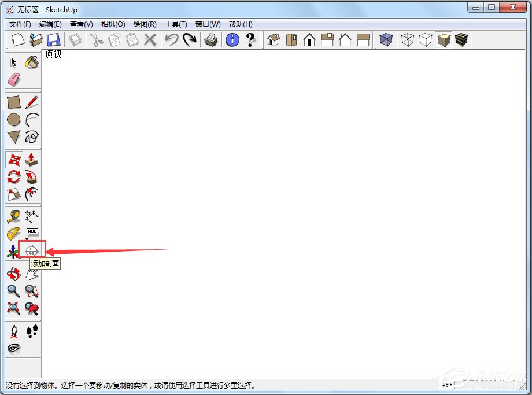Screen dimensions: 532x395
Task: Click the Copy icon
Action: pyautogui.click(x=114, y=40)
